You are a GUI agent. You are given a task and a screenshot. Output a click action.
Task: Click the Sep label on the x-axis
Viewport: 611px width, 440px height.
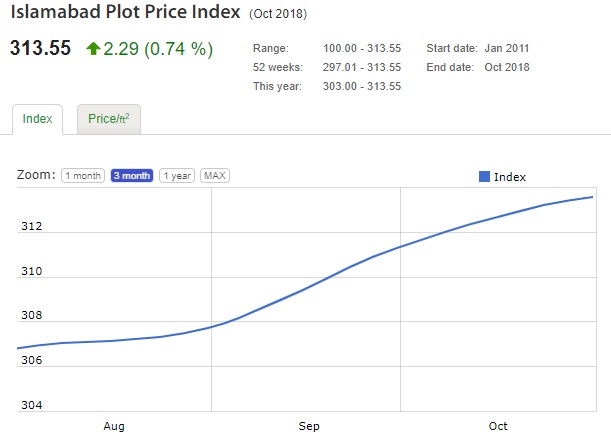point(309,426)
